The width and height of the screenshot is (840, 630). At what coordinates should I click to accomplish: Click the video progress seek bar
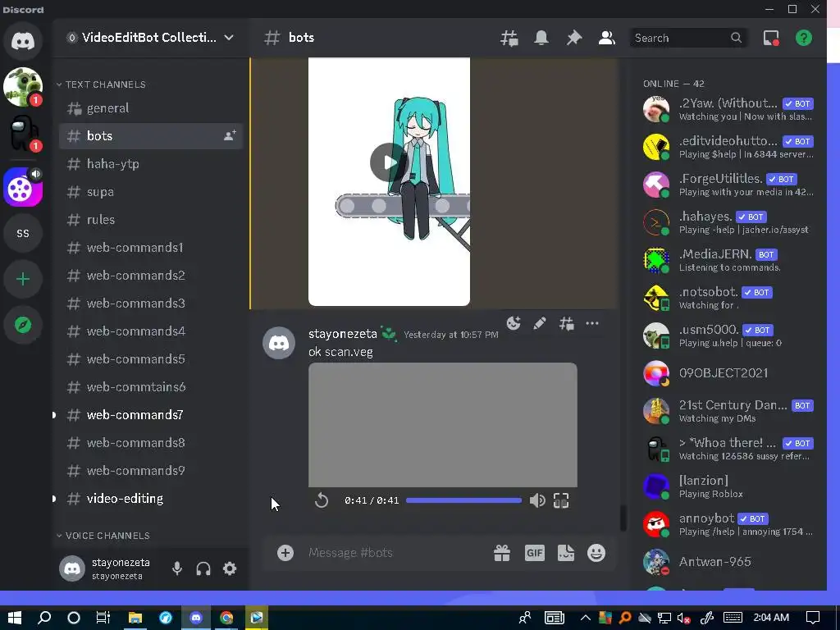pyautogui.click(x=463, y=500)
